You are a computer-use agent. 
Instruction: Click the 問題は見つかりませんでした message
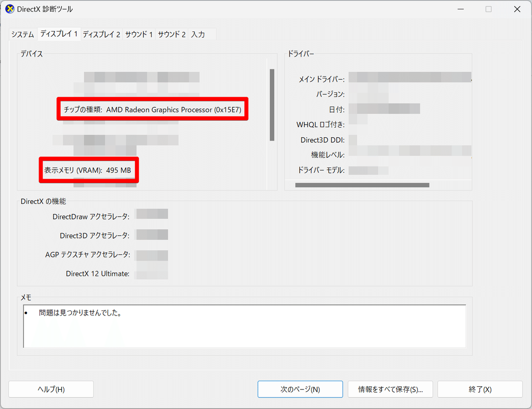[x=80, y=313]
